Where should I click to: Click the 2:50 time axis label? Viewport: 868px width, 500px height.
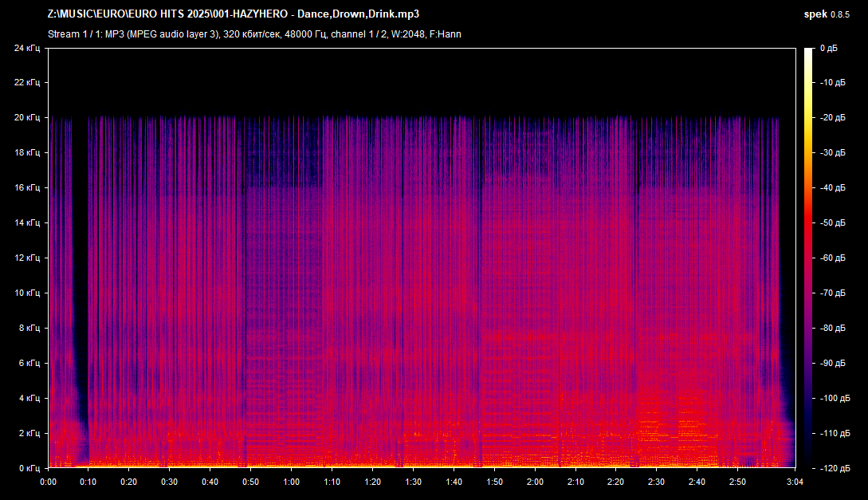point(737,482)
